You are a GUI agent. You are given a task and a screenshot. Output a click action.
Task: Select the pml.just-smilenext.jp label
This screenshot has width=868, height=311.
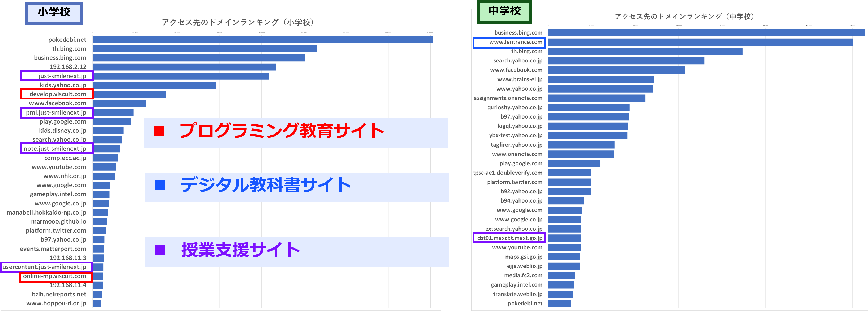pos(56,113)
